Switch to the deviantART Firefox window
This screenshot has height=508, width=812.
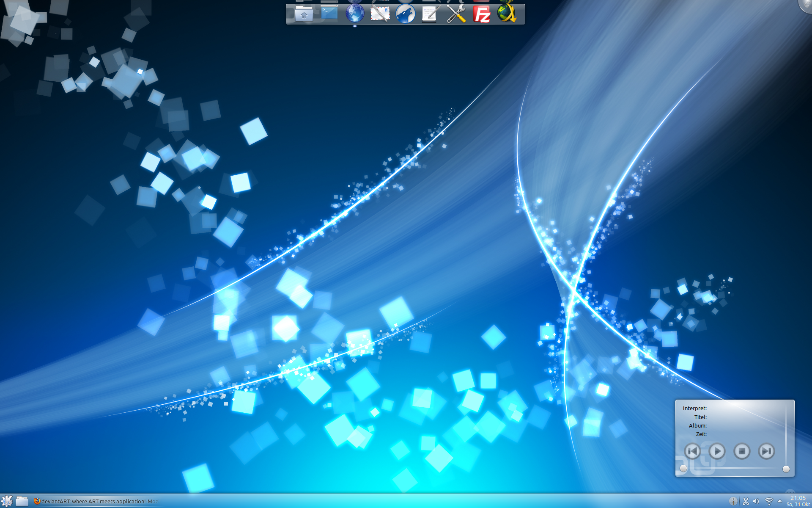pyautogui.click(x=96, y=501)
